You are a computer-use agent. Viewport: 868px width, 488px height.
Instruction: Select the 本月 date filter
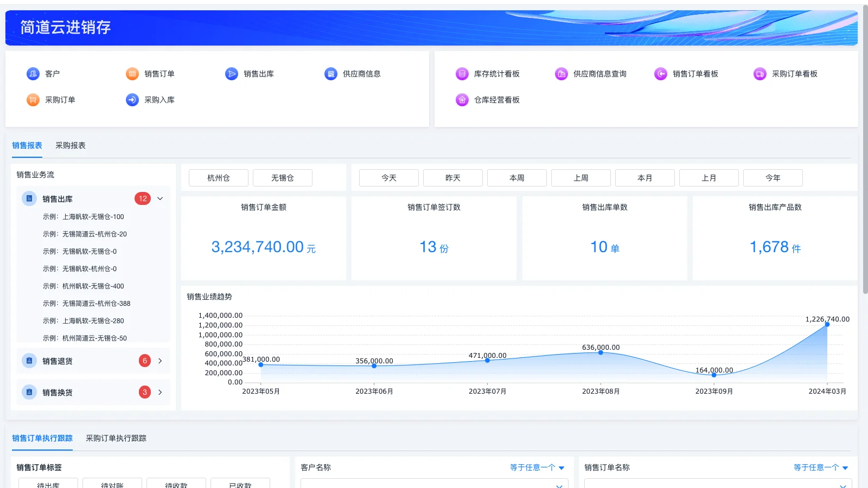(x=645, y=178)
